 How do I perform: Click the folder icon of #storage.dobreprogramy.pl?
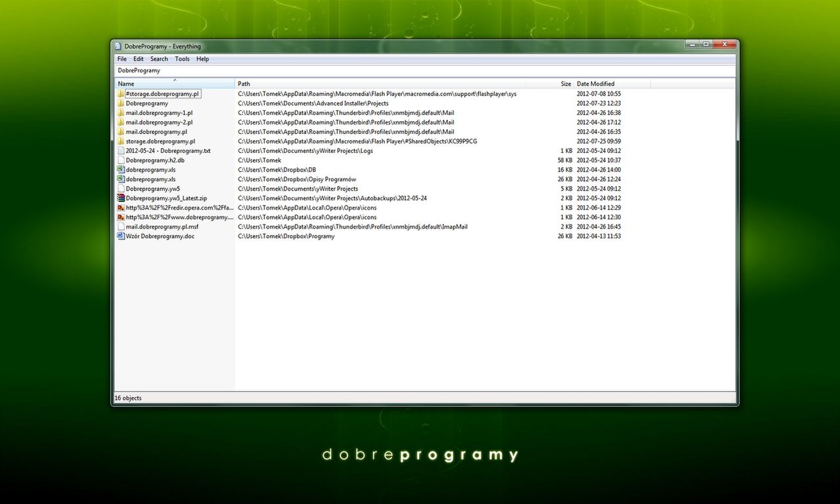(121, 94)
